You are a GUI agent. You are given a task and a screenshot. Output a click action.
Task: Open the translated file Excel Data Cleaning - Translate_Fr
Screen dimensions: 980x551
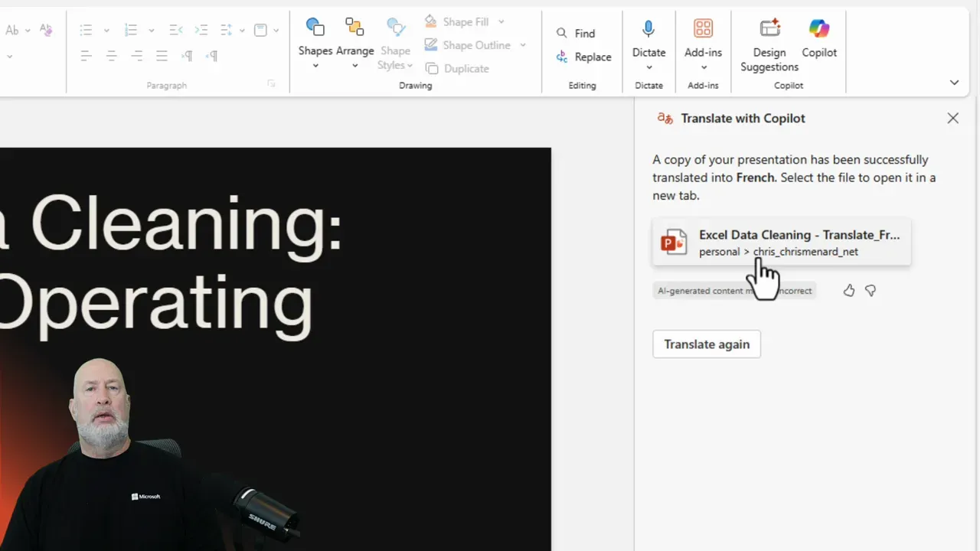click(780, 242)
